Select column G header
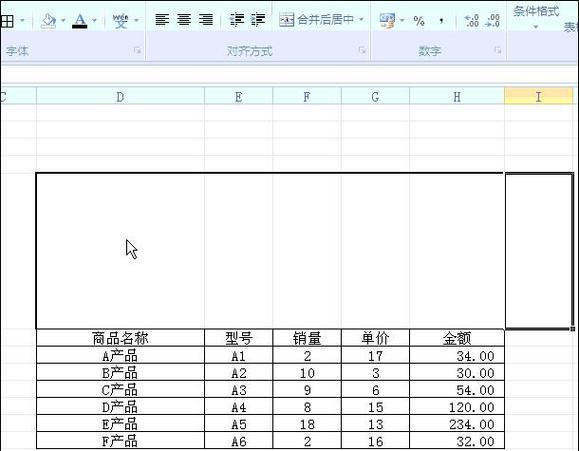579x451 pixels. coord(375,97)
